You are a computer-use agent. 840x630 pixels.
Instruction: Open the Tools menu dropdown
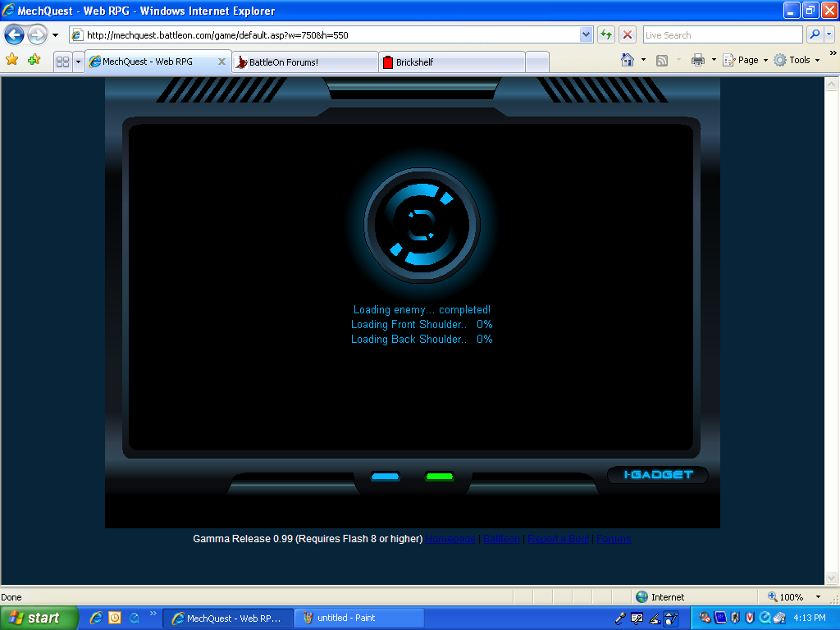click(x=795, y=60)
